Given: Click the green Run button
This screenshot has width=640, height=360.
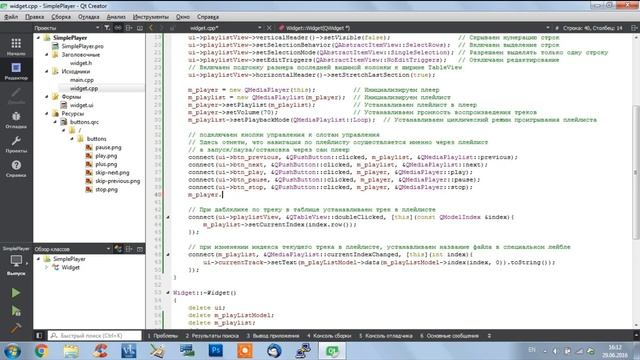Looking at the screenshot, I should pos(16,293).
